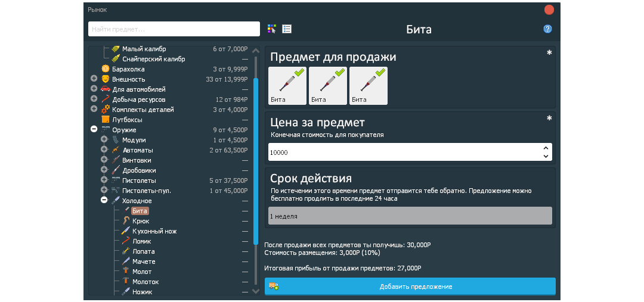This screenshot has width=644, height=302.
Task: Select the Барахолка category icon
Action: point(105,69)
